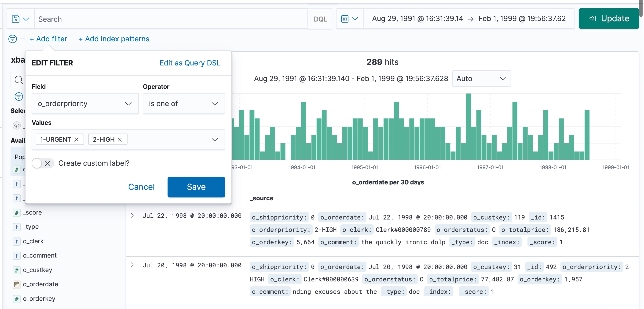Click the Search query input field

pyautogui.click(x=171, y=19)
